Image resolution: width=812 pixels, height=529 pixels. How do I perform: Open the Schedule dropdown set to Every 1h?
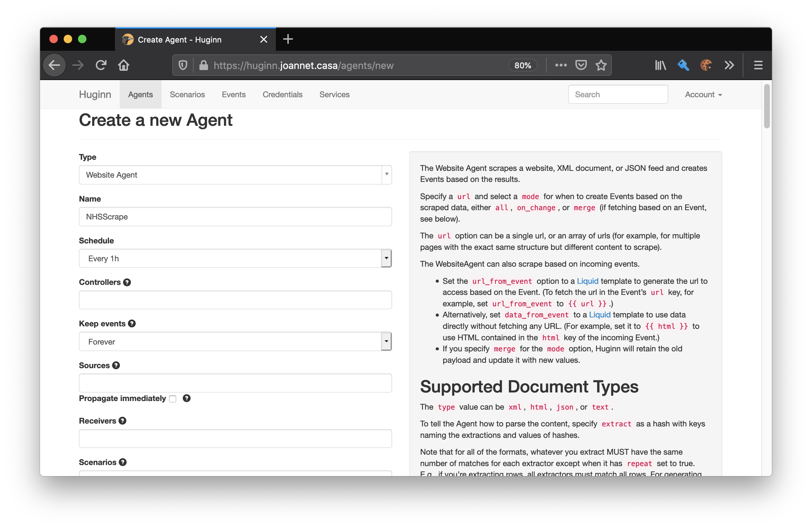[235, 258]
